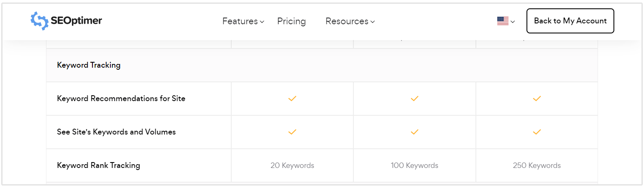Image resolution: width=644 pixels, height=188 pixels.
Task: Click the 20 Keywords cell
Action: (x=292, y=165)
